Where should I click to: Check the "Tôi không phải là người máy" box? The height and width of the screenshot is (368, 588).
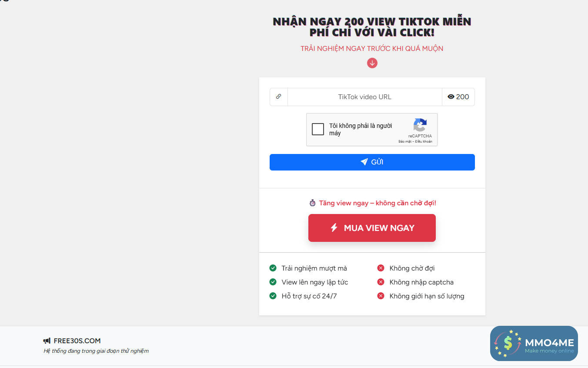click(318, 129)
